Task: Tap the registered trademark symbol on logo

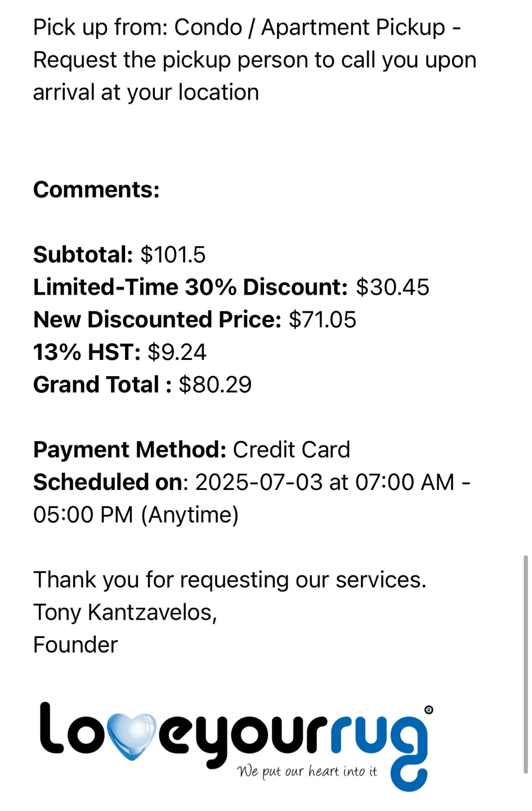Action: click(x=428, y=710)
